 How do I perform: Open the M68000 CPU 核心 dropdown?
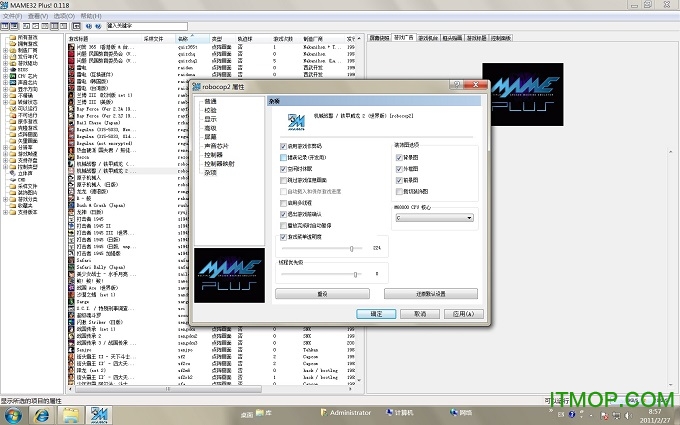434,218
